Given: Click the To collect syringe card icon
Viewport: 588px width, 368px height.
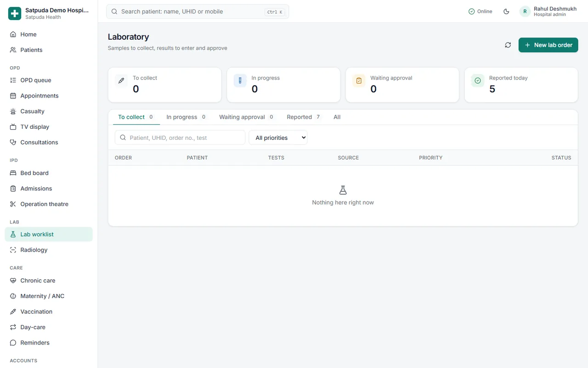Looking at the screenshot, I should point(121,80).
